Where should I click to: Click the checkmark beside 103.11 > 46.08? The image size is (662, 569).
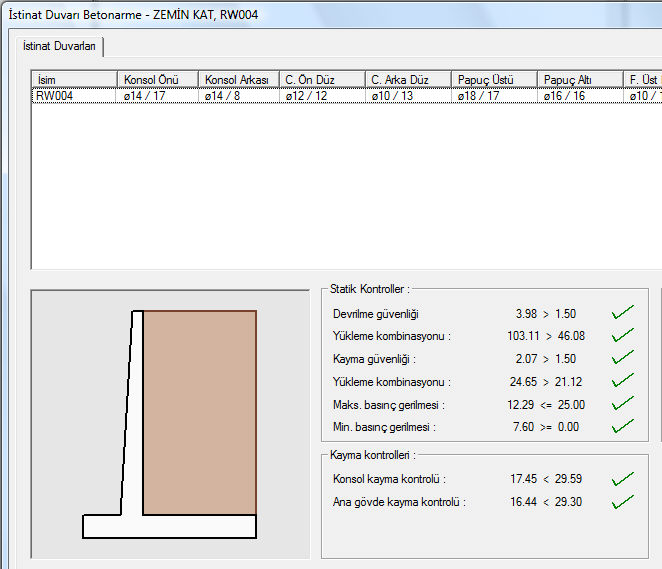pos(623,335)
